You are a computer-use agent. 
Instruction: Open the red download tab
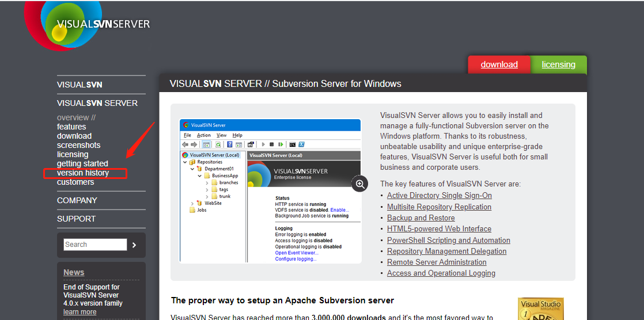pyautogui.click(x=499, y=64)
